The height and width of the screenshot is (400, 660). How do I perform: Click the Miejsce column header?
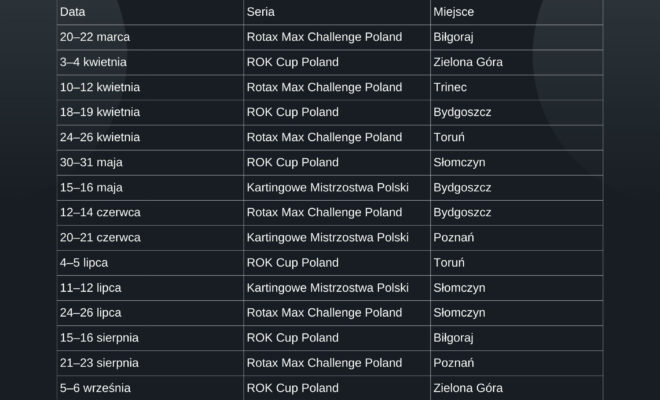453,12
